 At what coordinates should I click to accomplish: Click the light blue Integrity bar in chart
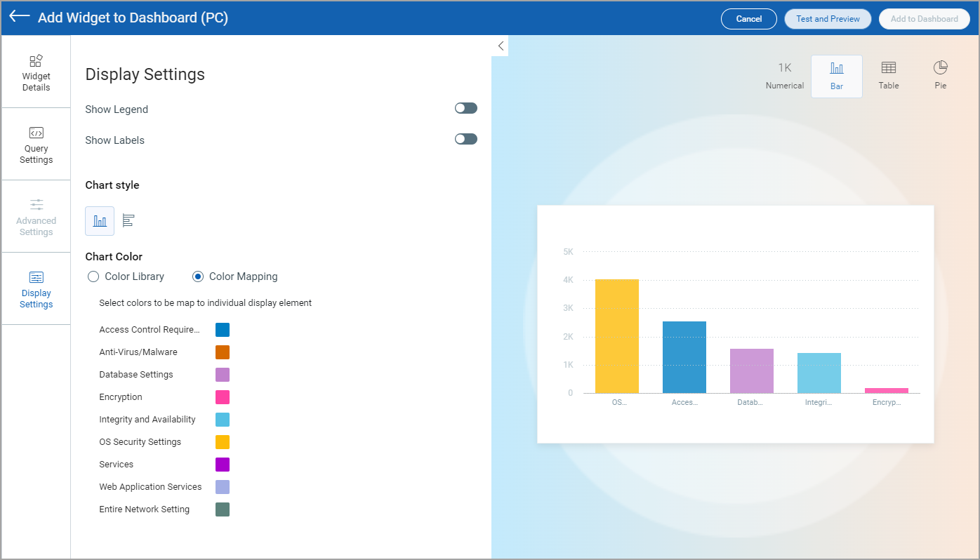point(819,373)
